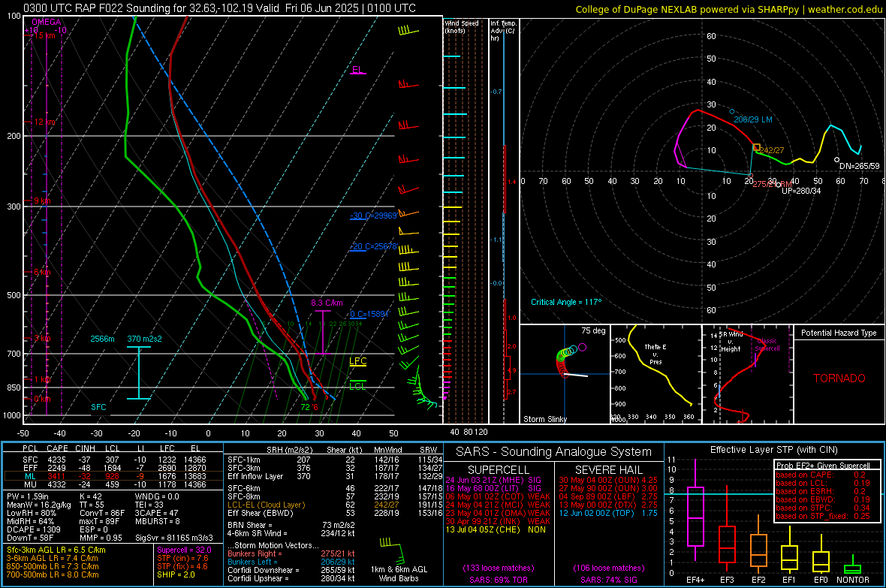Click the 'SHIP = 2.0' parameter
The width and height of the screenshot is (886, 588).
click(x=176, y=574)
